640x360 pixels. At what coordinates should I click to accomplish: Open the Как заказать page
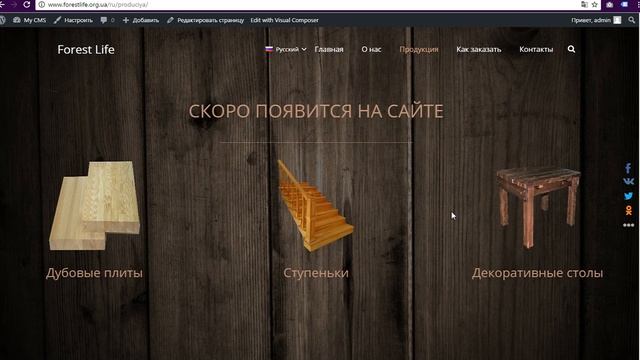tap(479, 49)
